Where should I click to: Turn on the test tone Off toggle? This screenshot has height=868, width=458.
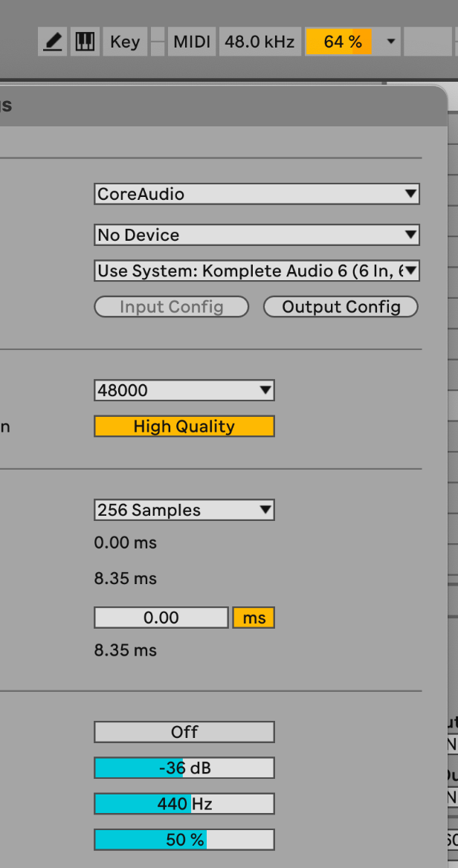pyautogui.click(x=184, y=732)
